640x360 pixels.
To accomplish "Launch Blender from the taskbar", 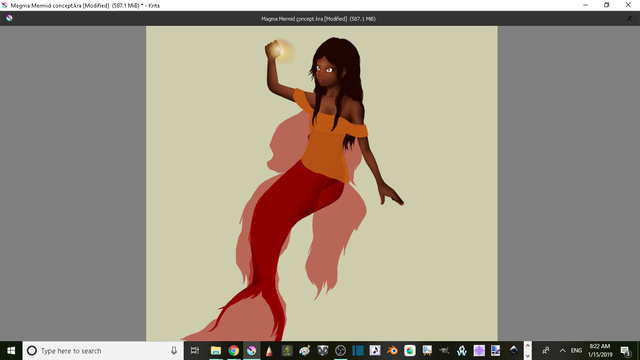I will [392, 351].
